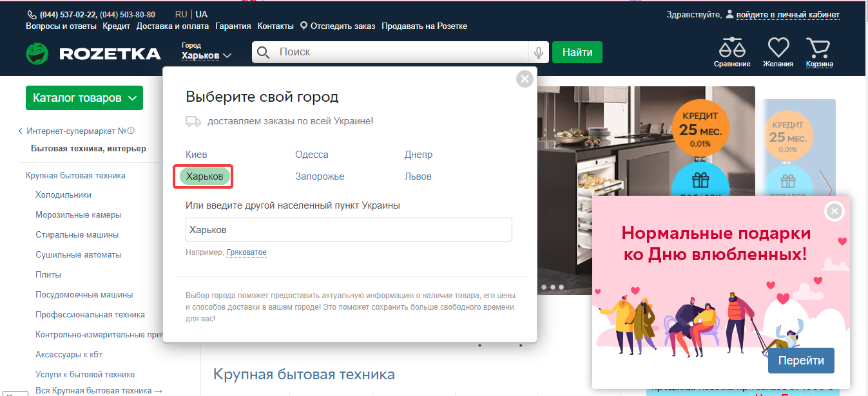Open the Гарантия menu link
This screenshot has width=868, height=396.
click(233, 26)
